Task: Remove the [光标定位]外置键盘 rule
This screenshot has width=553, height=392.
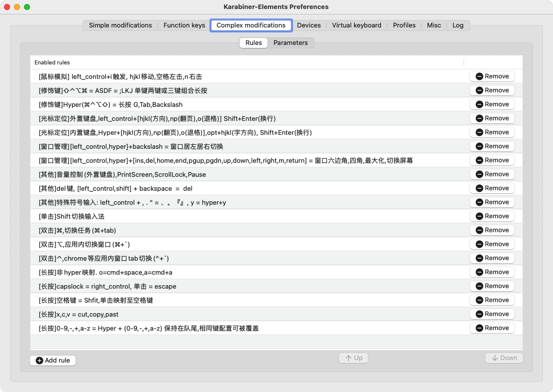Action: click(x=492, y=118)
